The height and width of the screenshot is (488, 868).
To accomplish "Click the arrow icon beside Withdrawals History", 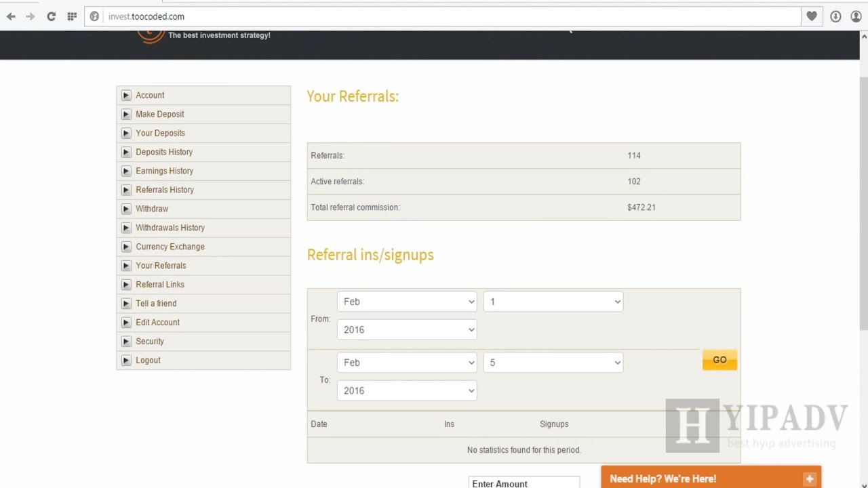I will pyautogui.click(x=126, y=228).
